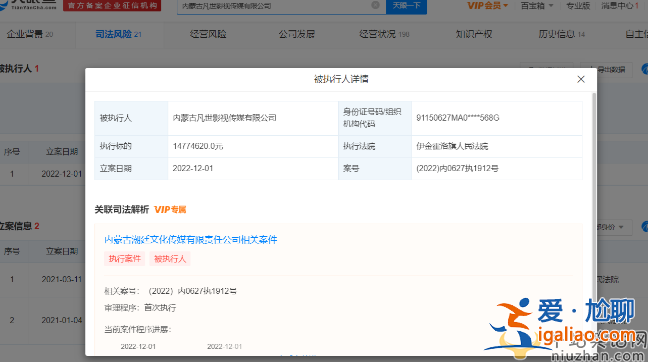The image size is (648, 362).
Task: Open 消息中心
Action: click(619, 6)
